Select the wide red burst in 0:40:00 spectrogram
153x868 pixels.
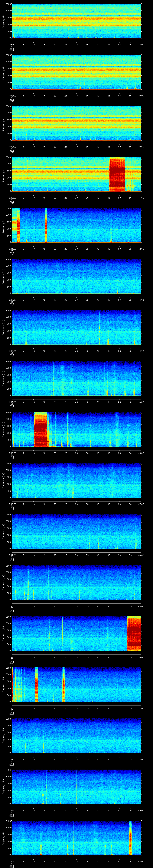(x=117, y=174)
